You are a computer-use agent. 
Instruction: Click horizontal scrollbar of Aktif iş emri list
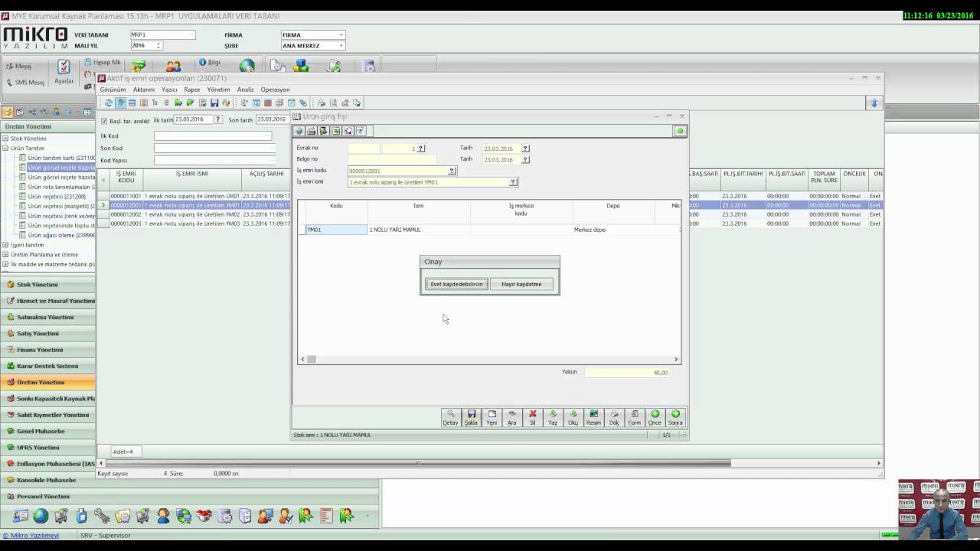490,463
